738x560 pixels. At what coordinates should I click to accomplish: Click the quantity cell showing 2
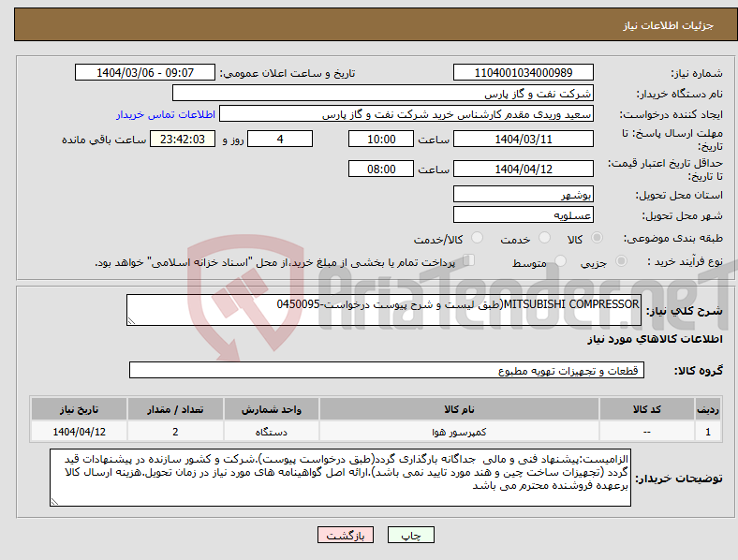click(x=175, y=432)
